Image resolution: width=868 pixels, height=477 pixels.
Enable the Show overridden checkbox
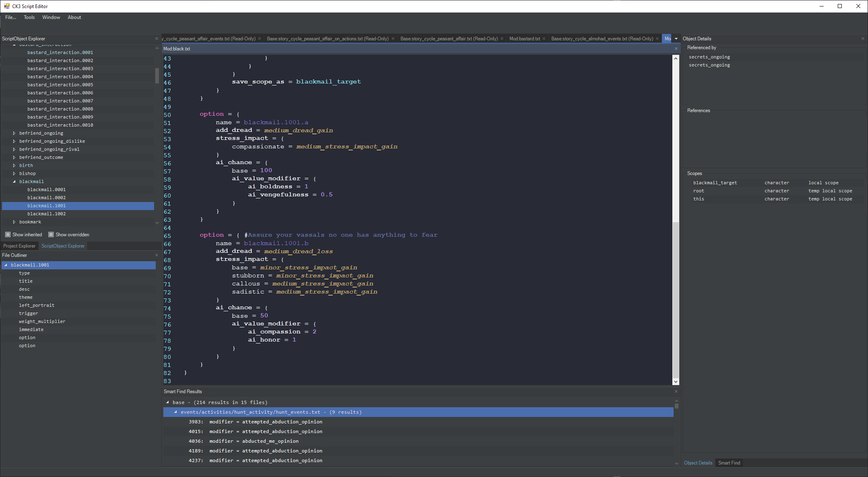coord(51,234)
